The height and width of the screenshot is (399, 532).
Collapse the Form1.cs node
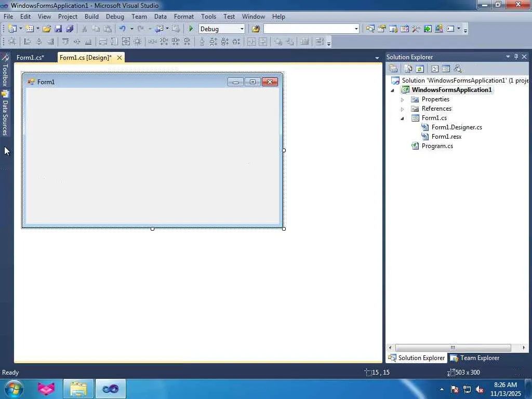403,118
